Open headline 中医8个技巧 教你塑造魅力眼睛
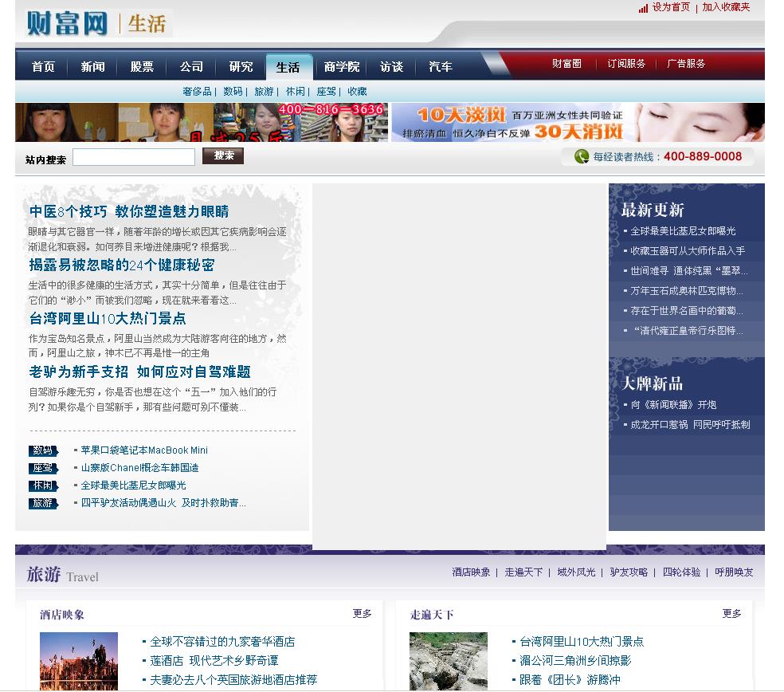This screenshot has width=784, height=692. (x=129, y=211)
